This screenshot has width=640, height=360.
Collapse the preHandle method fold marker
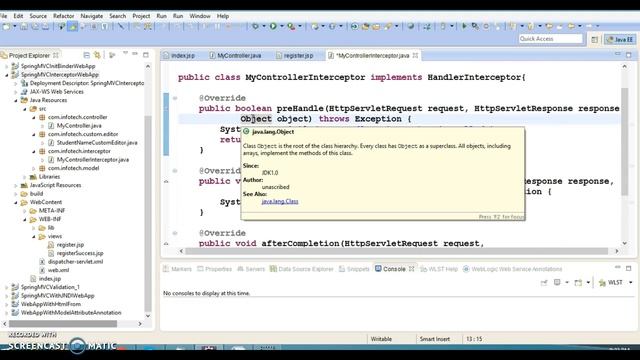(175, 98)
